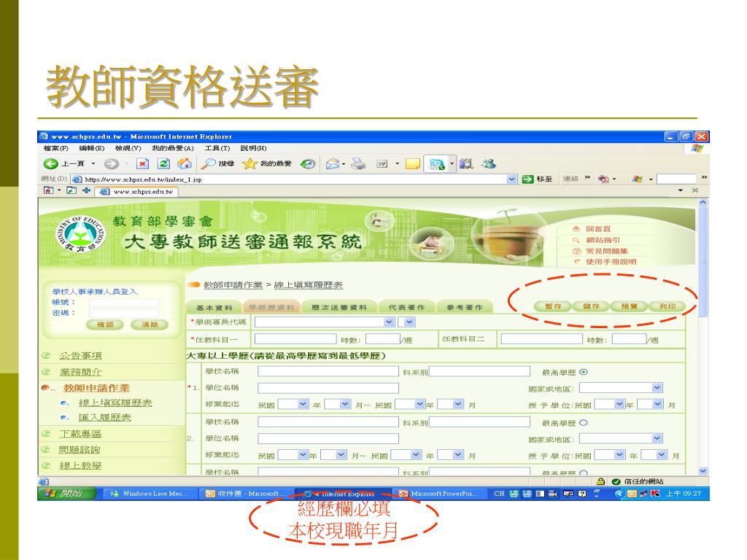The image size is (747, 560).
Task: Open the Search (搜尋) magnifier tool
Action: point(217,164)
